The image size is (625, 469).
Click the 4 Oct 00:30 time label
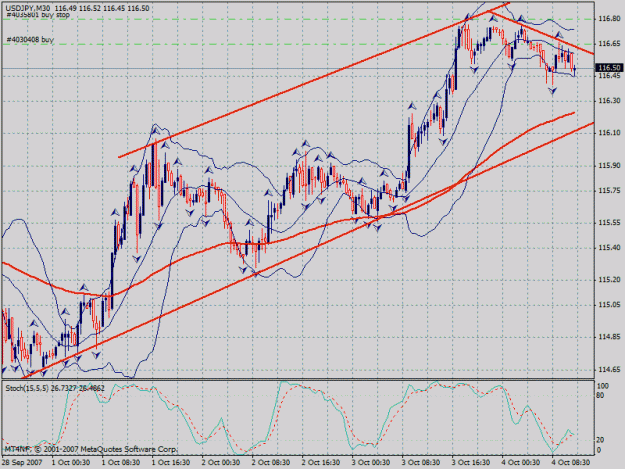coord(521,463)
